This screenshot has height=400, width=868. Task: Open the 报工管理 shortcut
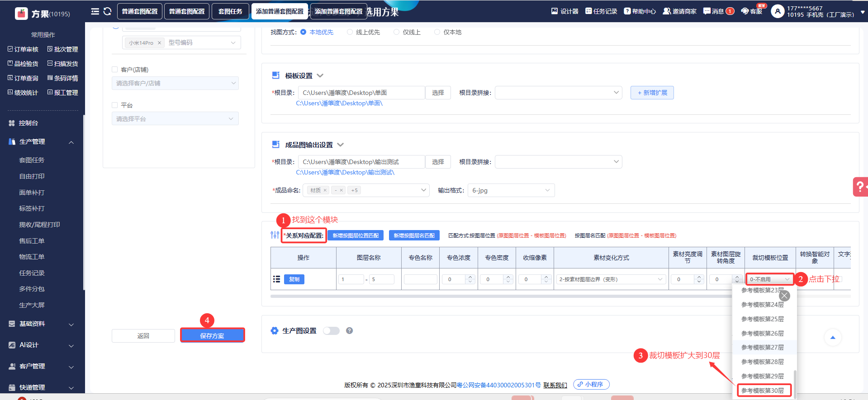(63, 93)
